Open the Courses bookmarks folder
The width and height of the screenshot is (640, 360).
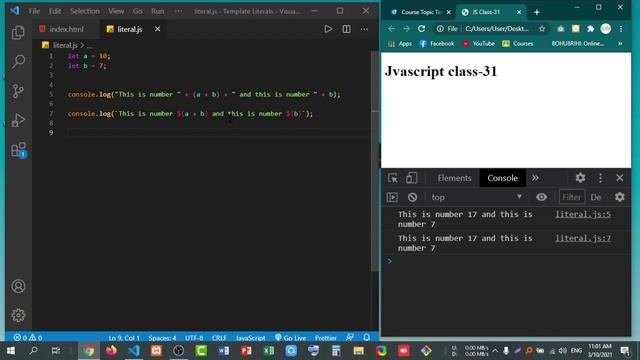point(518,43)
